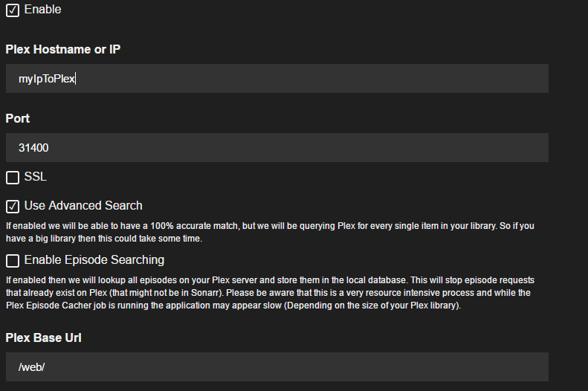This screenshot has height=391, width=588.
Task: Focus the Plex Base Url input field
Action: [277, 367]
